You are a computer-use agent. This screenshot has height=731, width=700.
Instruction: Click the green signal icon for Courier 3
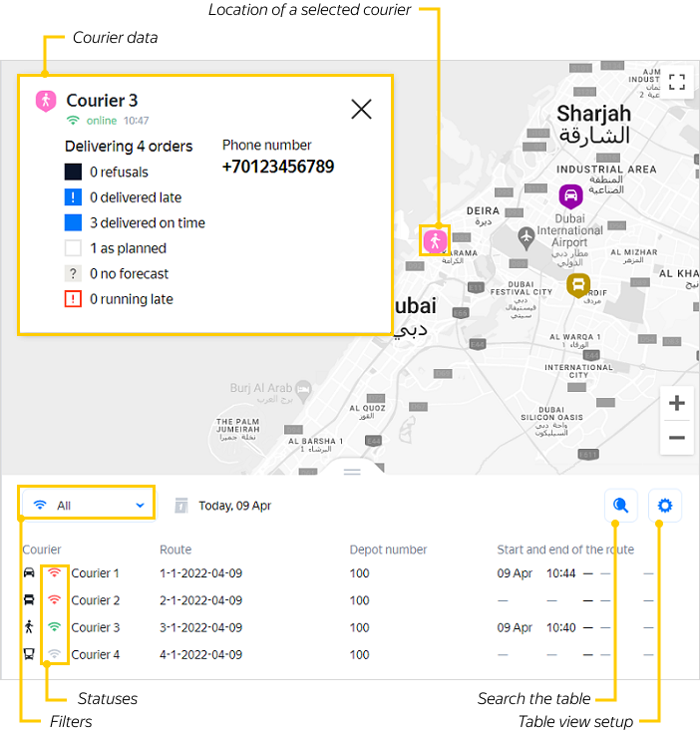coord(55,627)
